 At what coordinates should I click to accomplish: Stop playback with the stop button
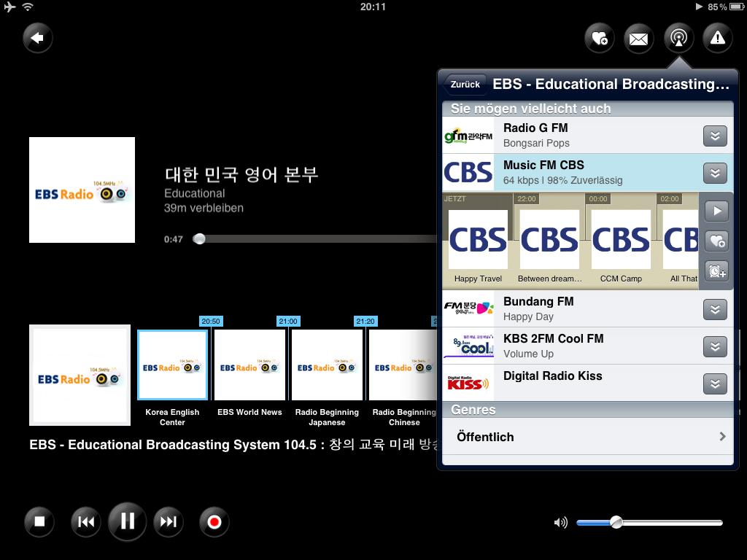point(39,522)
